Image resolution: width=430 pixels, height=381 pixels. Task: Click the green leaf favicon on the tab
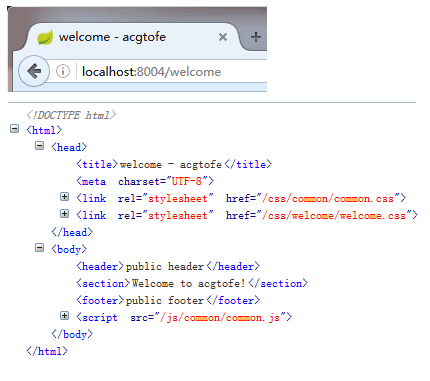point(45,37)
